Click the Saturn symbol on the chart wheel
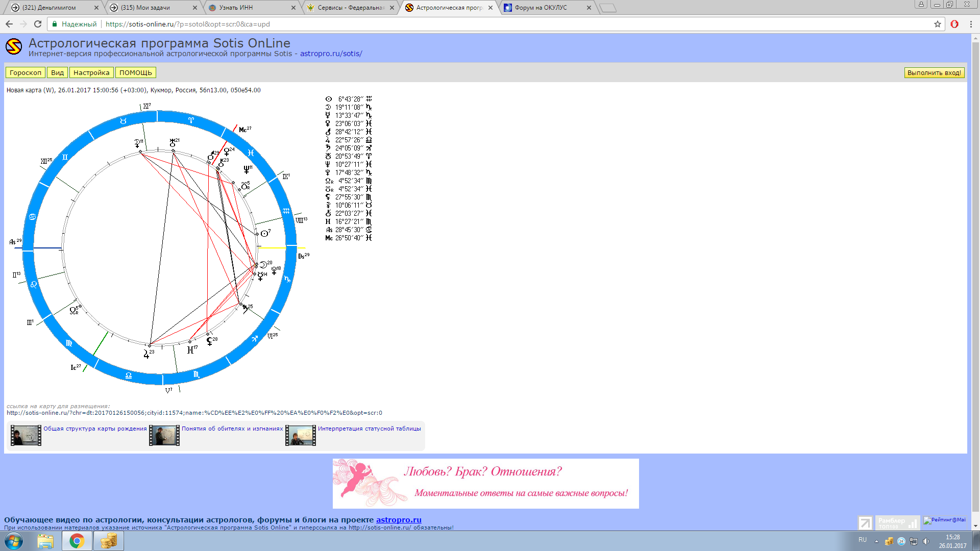The image size is (980, 551). [x=246, y=309]
